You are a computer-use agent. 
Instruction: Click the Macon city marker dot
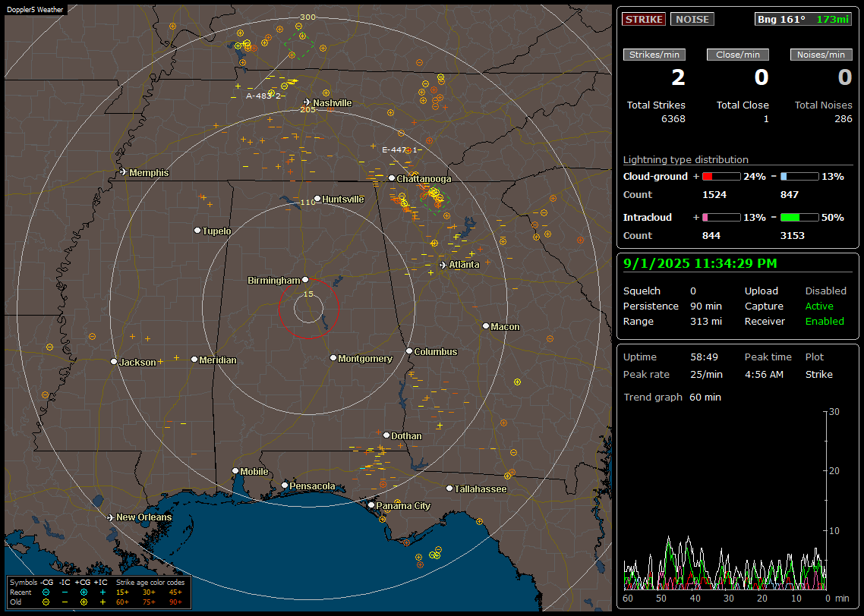[485, 326]
